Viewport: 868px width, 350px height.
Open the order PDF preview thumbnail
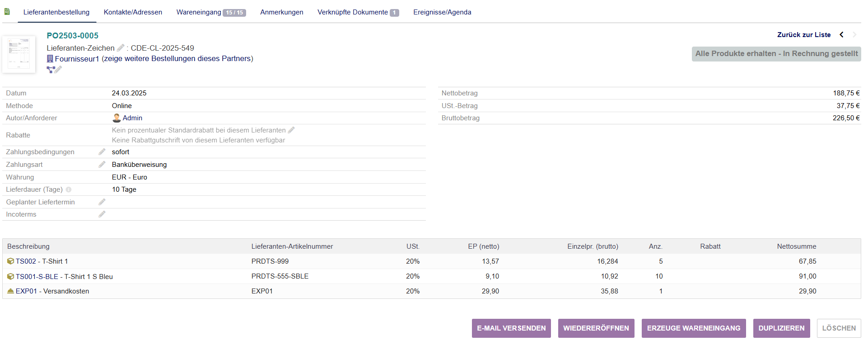[19, 54]
